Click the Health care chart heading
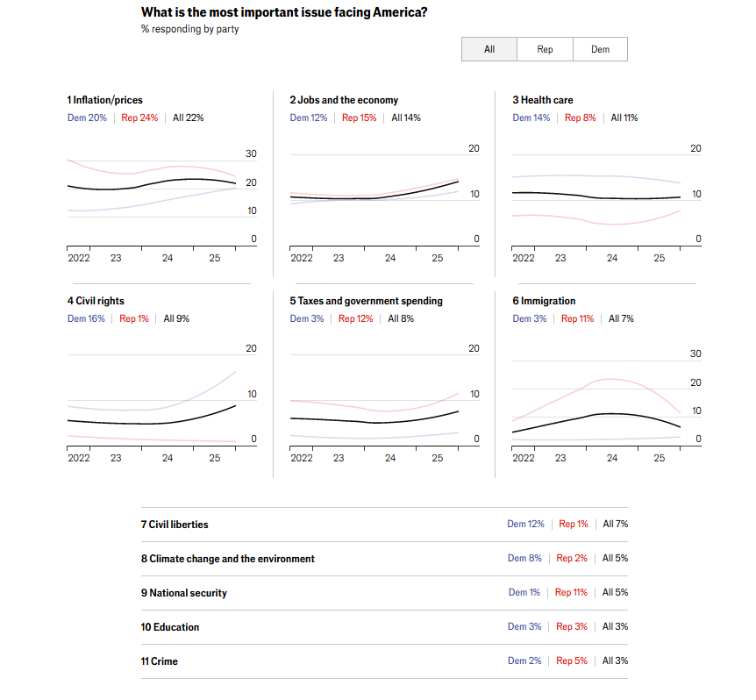Screen dimensions: 756x700 point(543,100)
